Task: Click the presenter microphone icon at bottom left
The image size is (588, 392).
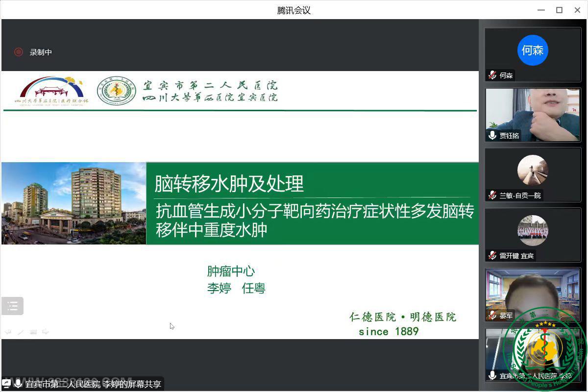Action: tap(18, 384)
